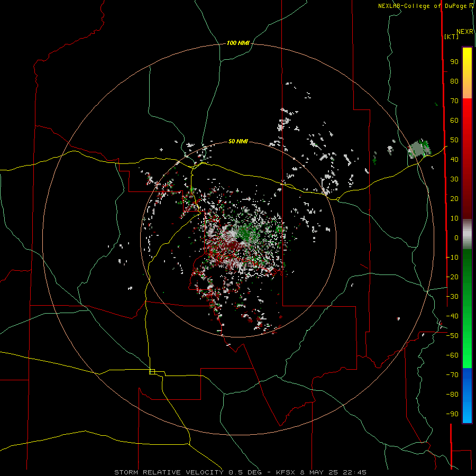Click the -20 knot value on the scale

coord(452,277)
